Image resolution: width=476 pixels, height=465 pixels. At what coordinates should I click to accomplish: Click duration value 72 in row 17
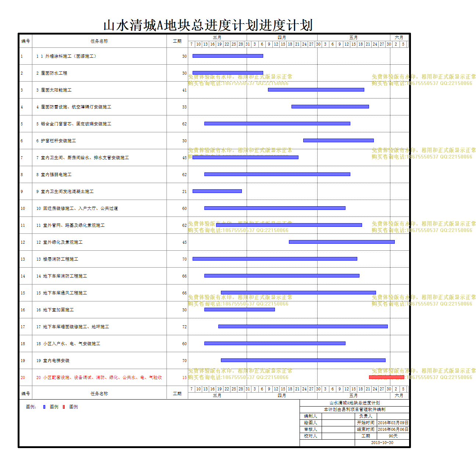(x=185, y=327)
